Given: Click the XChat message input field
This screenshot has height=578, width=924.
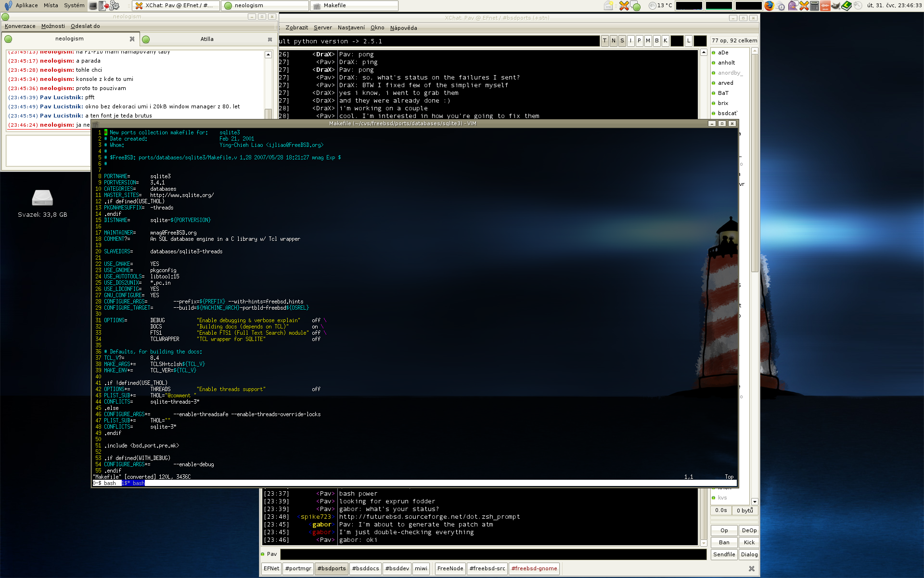Looking at the screenshot, I should pyautogui.click(x=493, y=554).
